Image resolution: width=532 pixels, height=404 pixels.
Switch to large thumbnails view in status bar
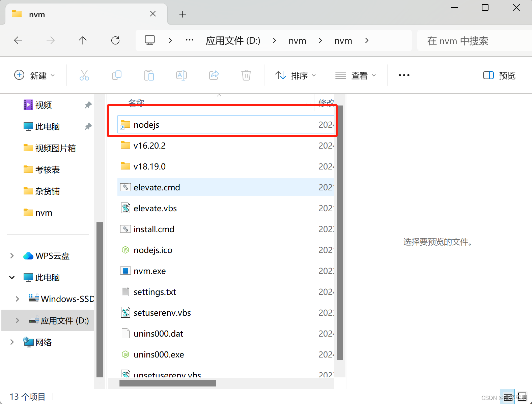tap(523, 397)
